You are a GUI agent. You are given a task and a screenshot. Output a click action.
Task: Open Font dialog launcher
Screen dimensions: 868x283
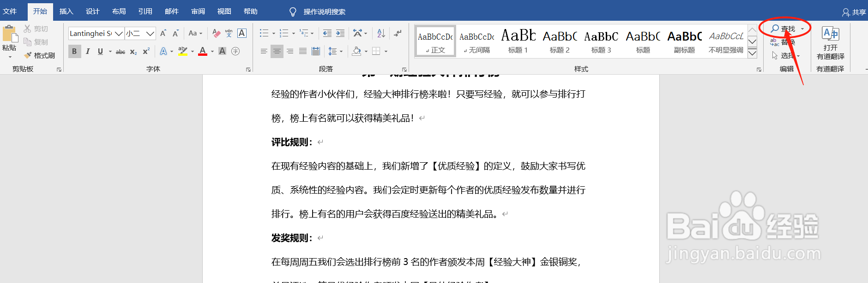pos(248,70)
